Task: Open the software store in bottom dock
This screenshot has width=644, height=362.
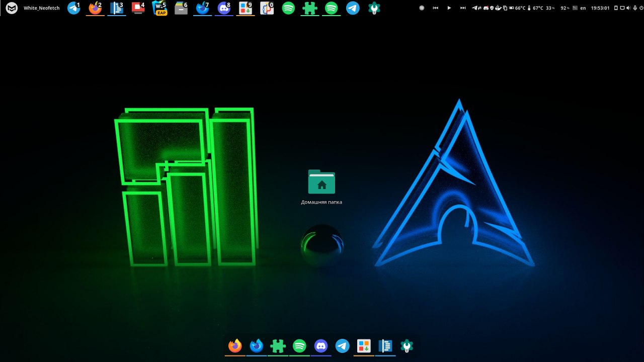Action: point(364,346)
